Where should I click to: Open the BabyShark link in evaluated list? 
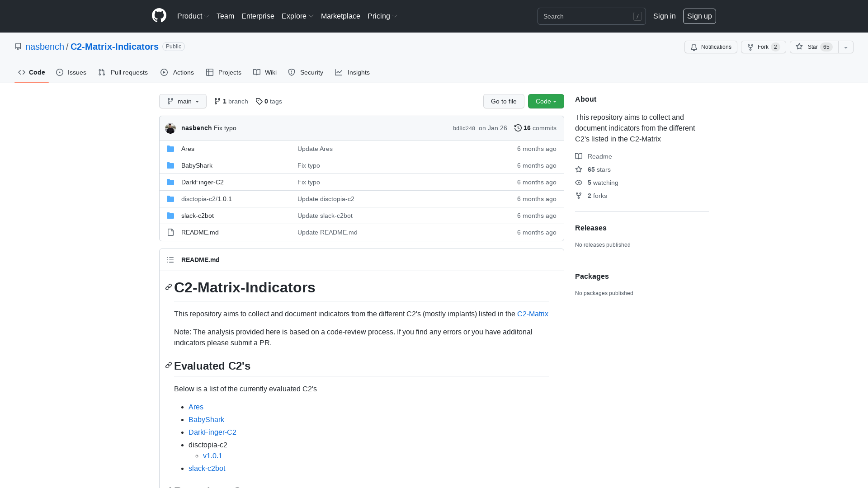[206, 419]
